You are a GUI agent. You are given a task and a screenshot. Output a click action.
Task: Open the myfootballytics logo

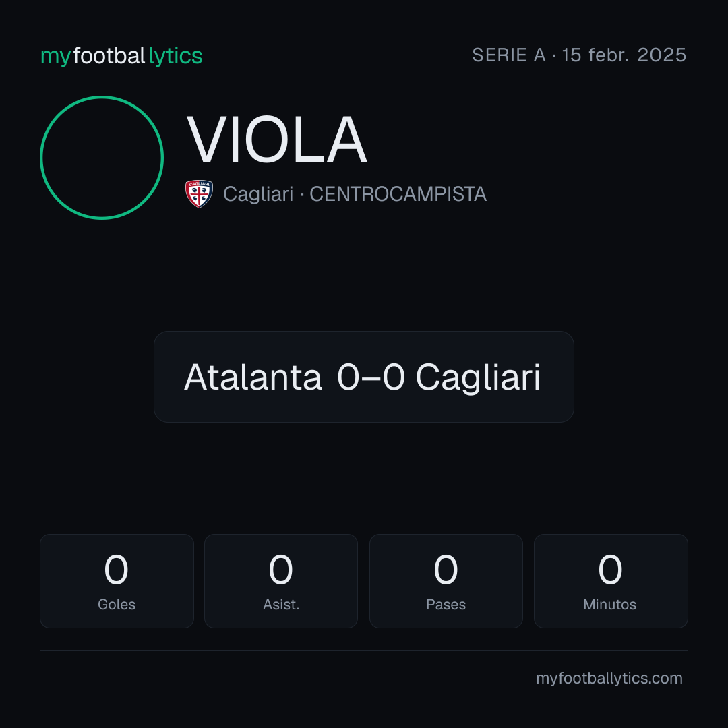pyautogui.click(x=121, y=56)
